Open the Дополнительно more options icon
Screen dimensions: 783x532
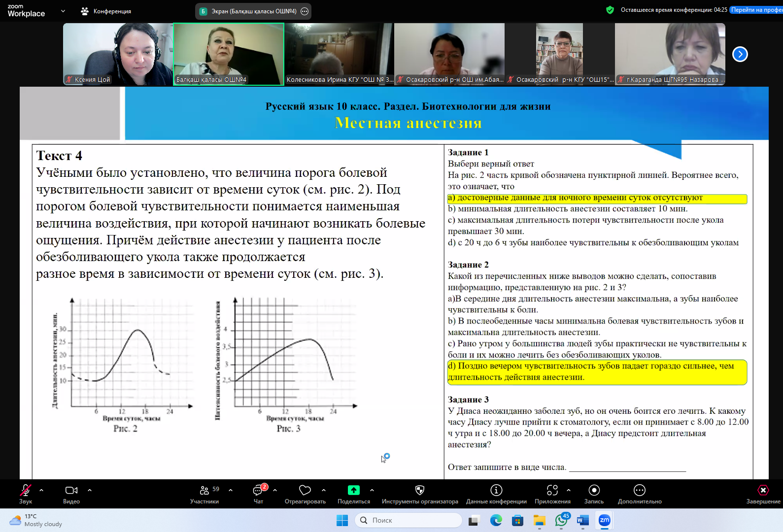(640, 491)
